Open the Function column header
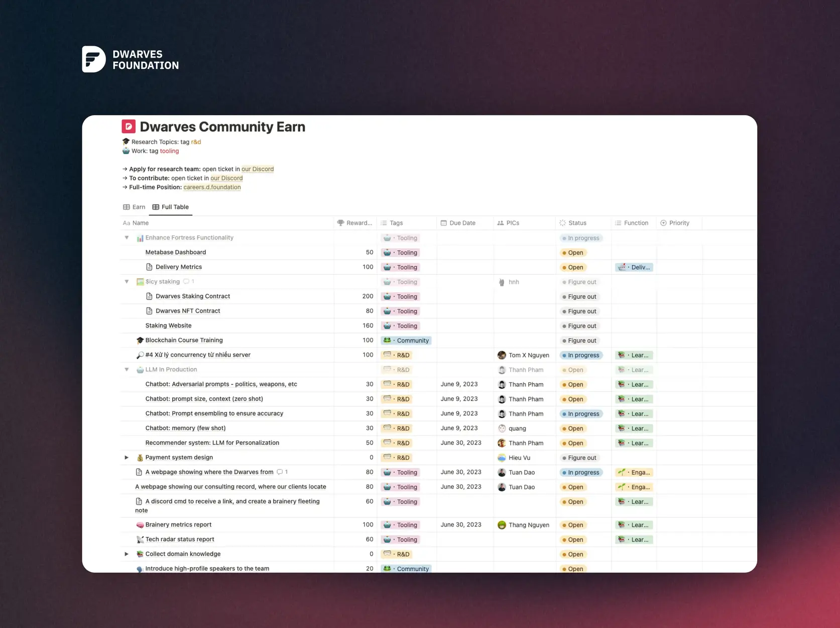Screen dimensions: 840x628 tap(634, 223)
